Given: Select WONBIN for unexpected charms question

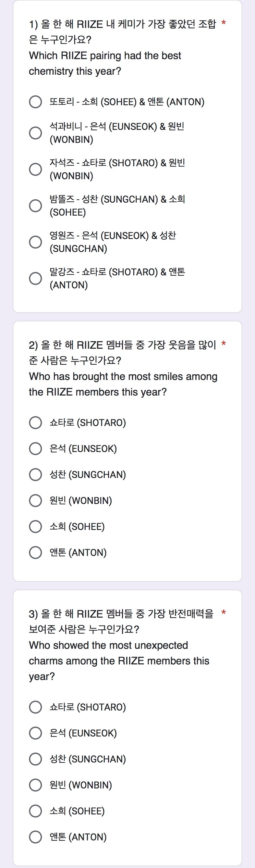Looking at the screenshot, I should [35, 785].
